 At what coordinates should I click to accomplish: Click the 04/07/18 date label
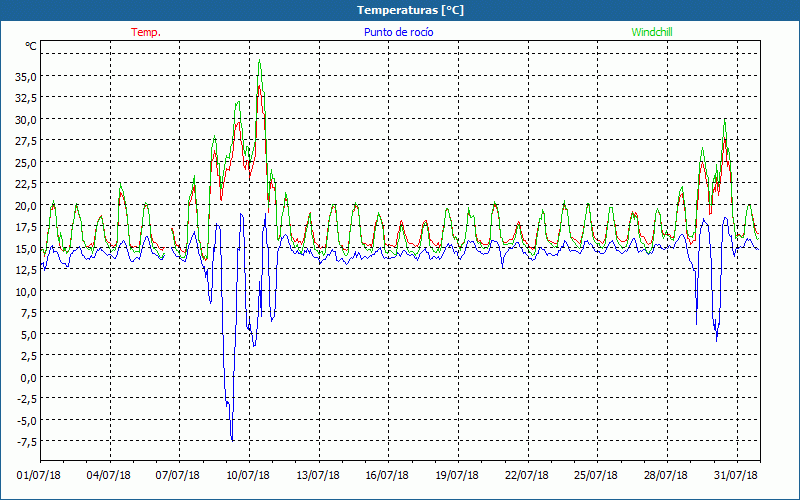(109, 476)
